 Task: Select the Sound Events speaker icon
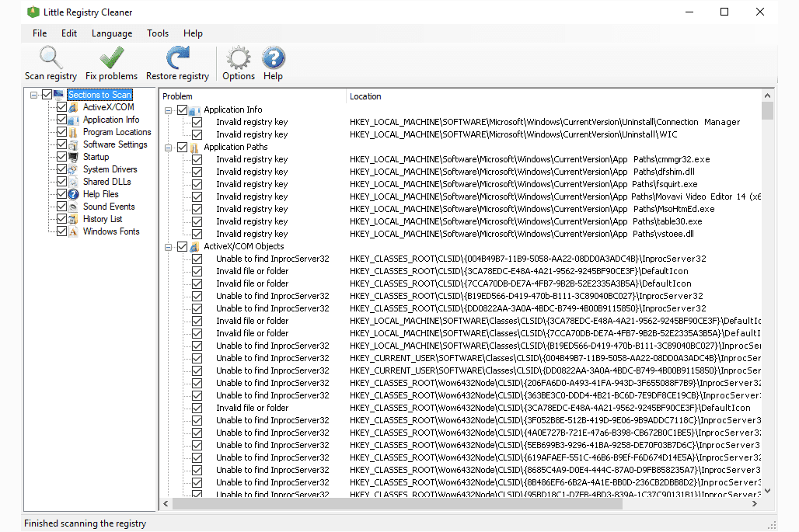[x=74, y=207]
